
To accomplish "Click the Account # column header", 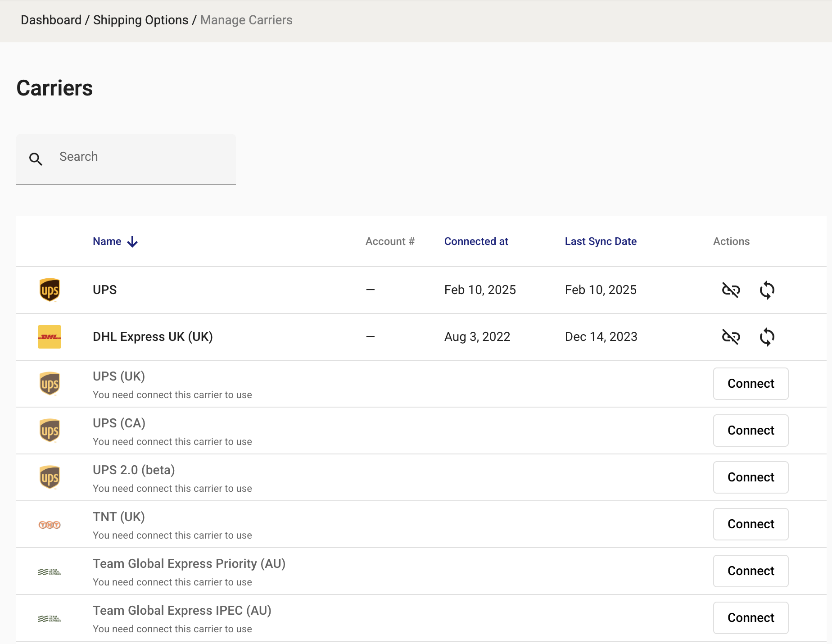I will [390, 241].
